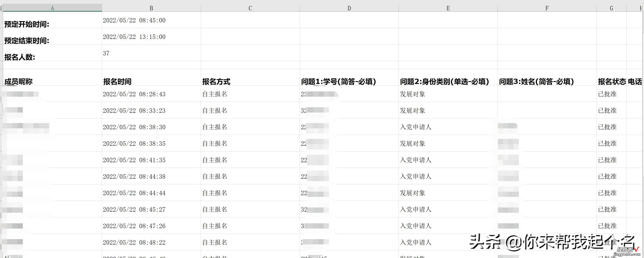
Task: Click 入党申请人 in the 08:41:35 row
Action: pos(416,160)
